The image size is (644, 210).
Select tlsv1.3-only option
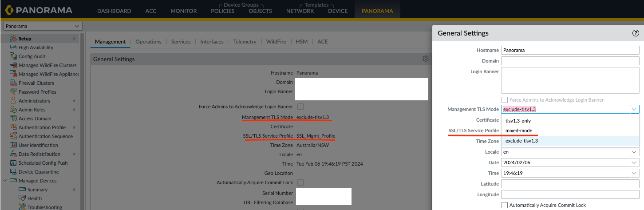(570, 121)
